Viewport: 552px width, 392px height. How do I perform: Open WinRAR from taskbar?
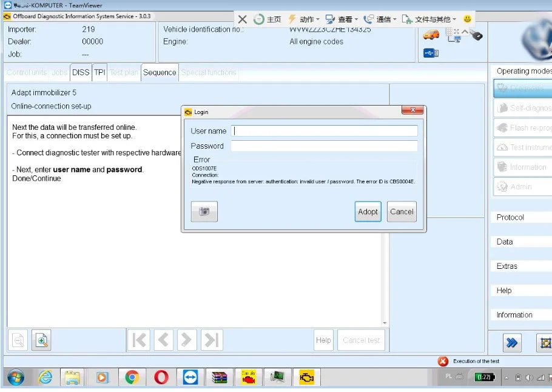pos(220,377)
